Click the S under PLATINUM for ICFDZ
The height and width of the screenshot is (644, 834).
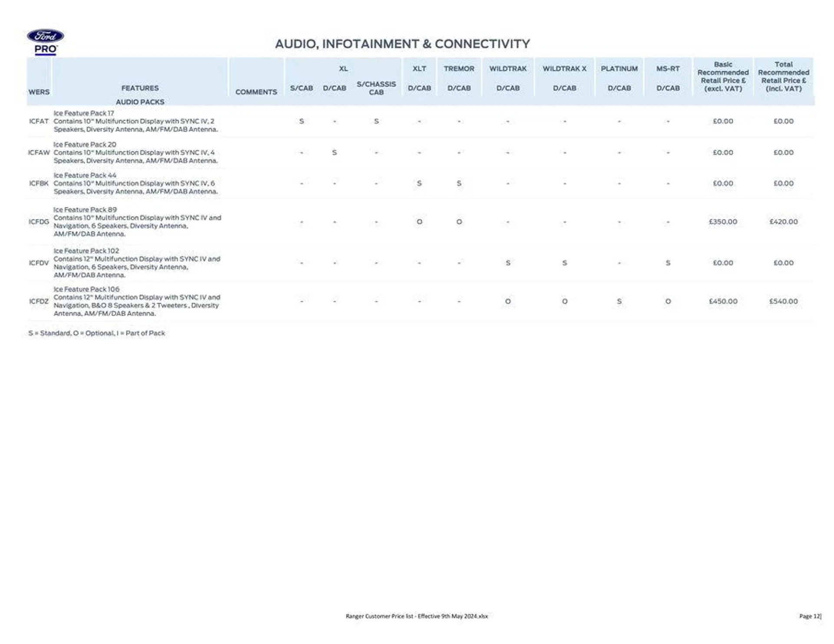(x=619, y=301)
